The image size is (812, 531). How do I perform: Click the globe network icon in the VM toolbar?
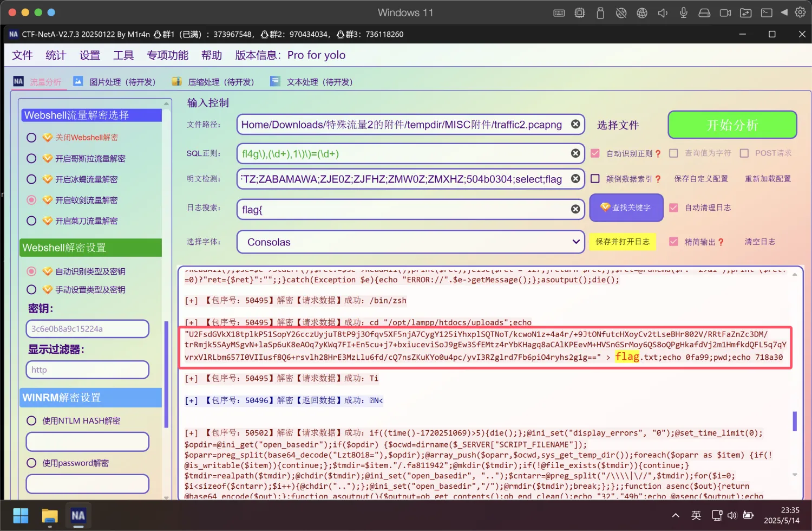pyautogui.click(x=642, y=13)
